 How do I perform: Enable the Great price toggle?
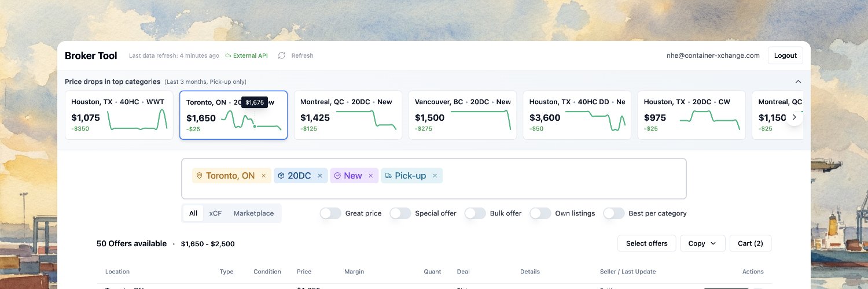330,213
